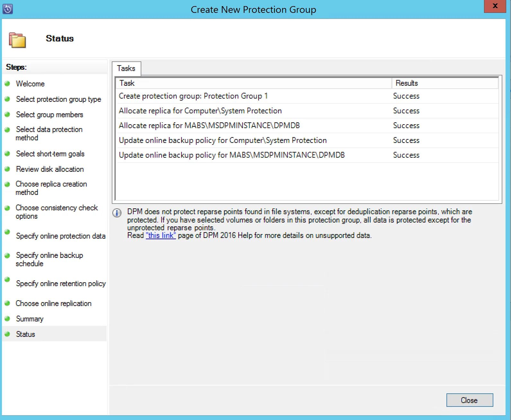This screenshot has width=511, height=420.
Task: Close the Create New Protection Group window
Action: pos(495,6)
